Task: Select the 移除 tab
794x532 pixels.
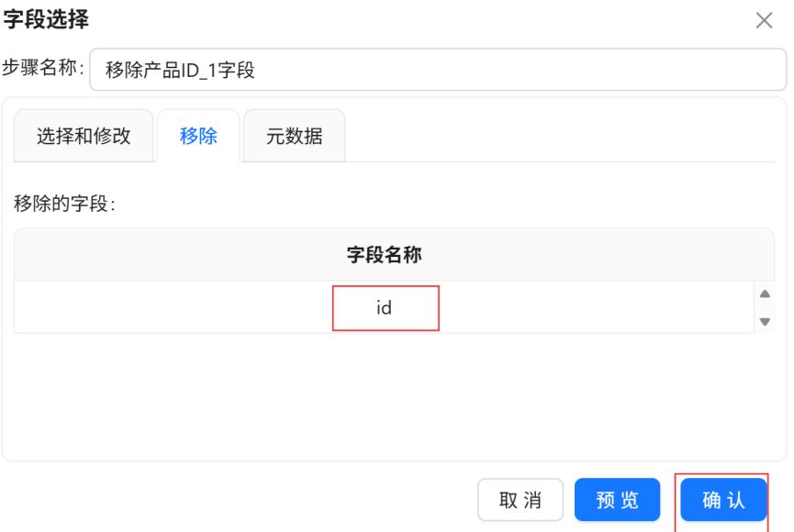Action: (198, 136)
